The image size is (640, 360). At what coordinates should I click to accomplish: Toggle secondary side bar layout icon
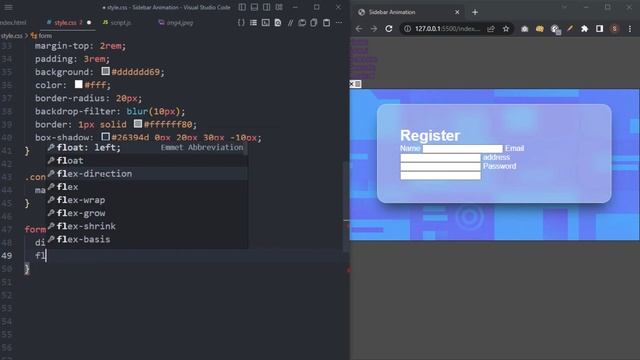click(x=267, y=7)
